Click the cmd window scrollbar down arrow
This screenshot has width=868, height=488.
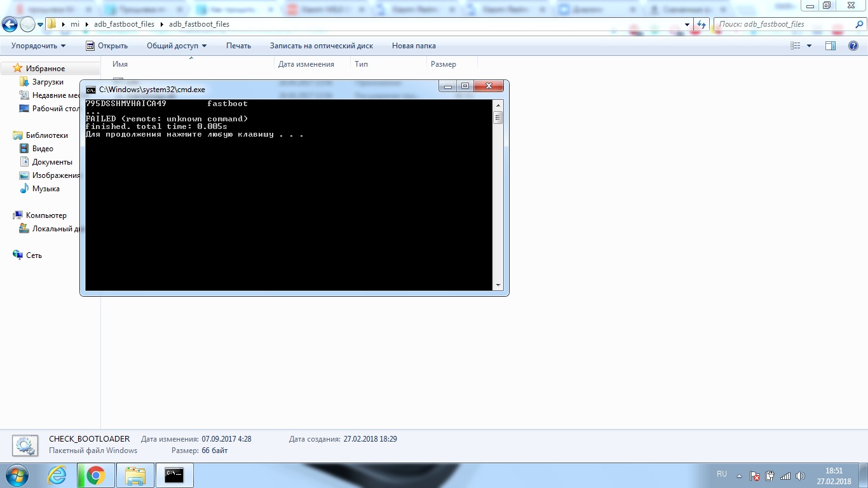(498, 285)
